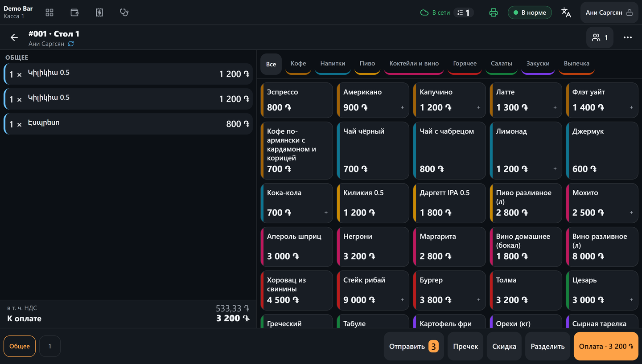This screenshot has height=364, width=642.
Task: Show the Закуски category tab
Action: pos(538,64)
